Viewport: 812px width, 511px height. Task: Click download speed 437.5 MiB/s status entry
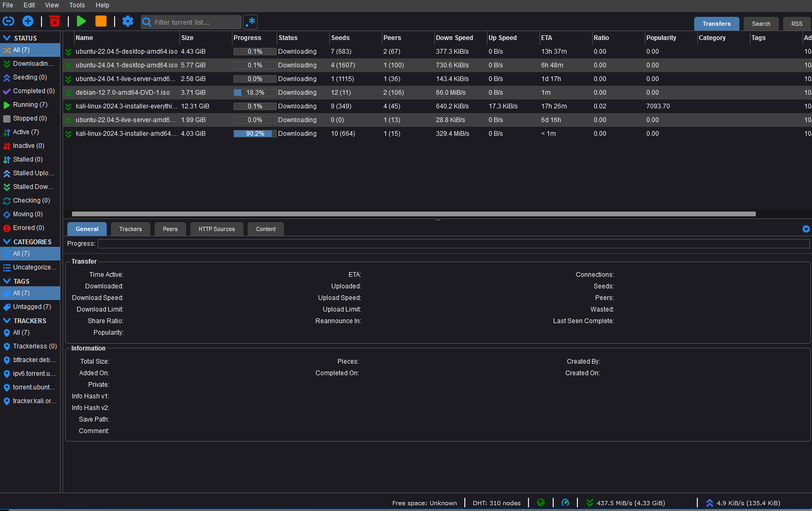[x=626, y=503]
